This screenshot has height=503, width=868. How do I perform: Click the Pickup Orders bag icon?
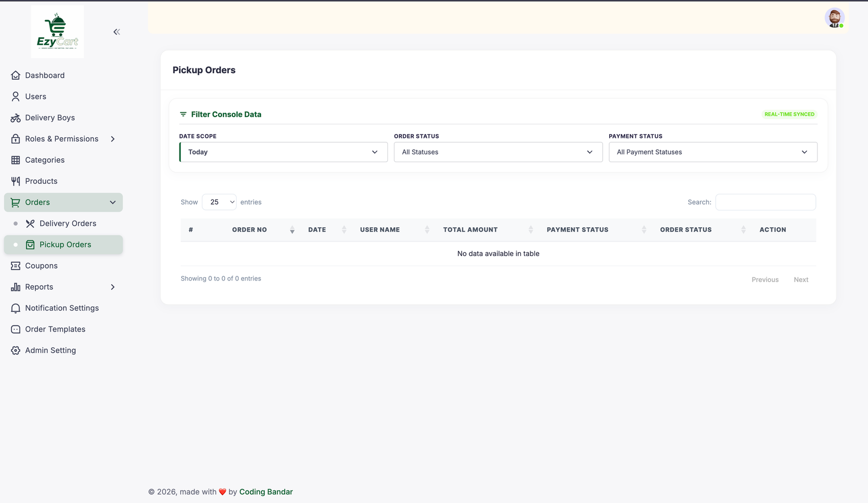[30, 245]
